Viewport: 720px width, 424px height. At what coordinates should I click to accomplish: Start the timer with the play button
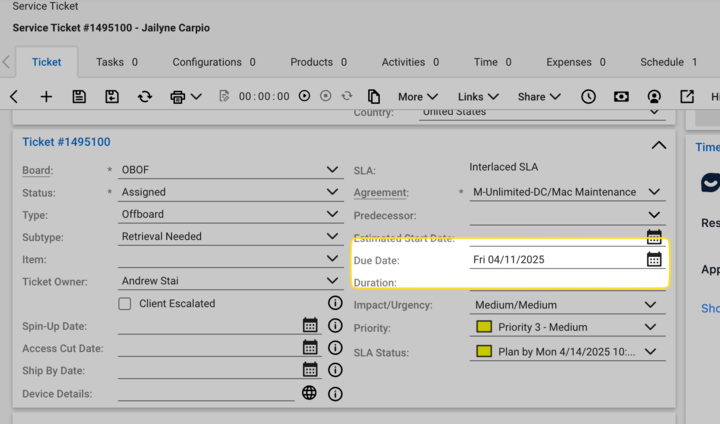tap(304, 96)
